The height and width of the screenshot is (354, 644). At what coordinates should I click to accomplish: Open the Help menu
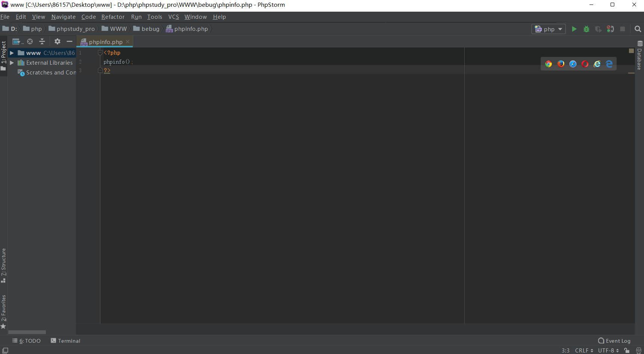point(219,17)
